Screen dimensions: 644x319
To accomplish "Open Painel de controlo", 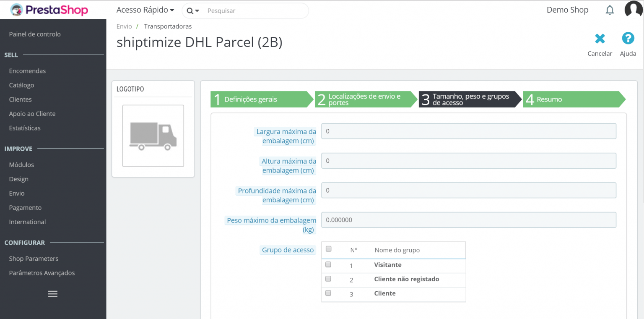I will [35, 34].
